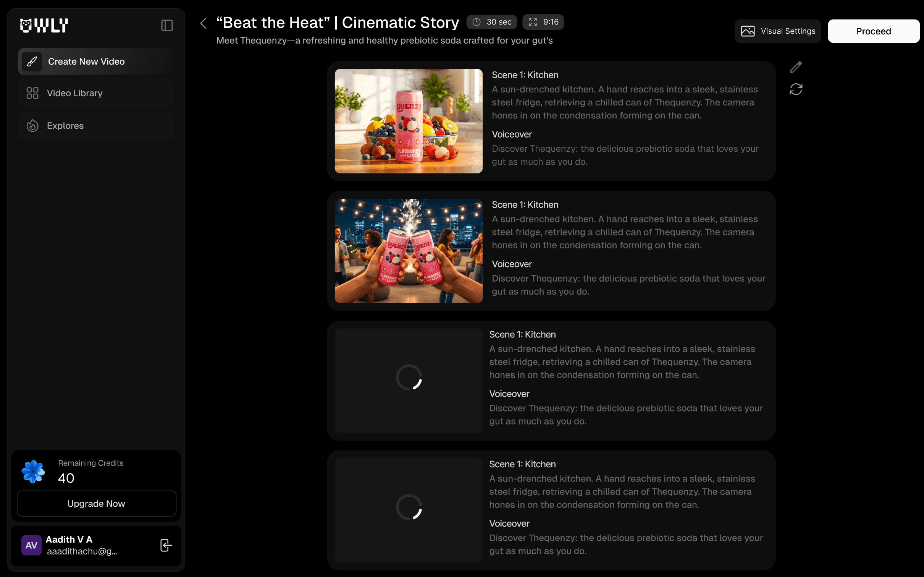Image resolution: width=924 pixels, height=577 pixels.
Task: Click the third scene's loading thumbnail
Action: point(409,381)
